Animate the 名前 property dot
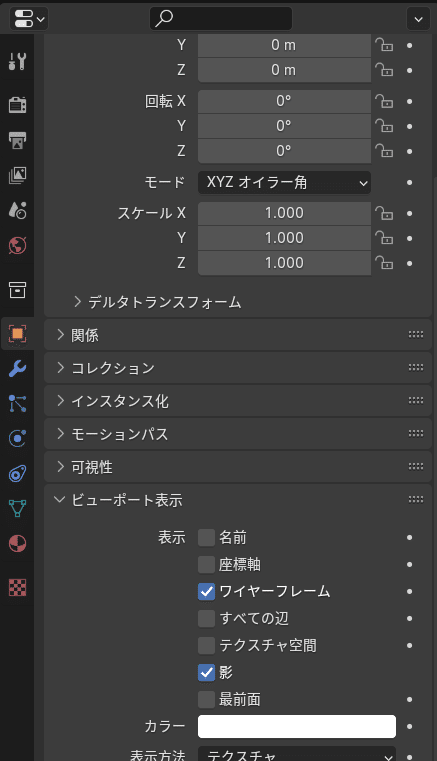This screenshot has width=437, height=761. [x=410, y=538]
